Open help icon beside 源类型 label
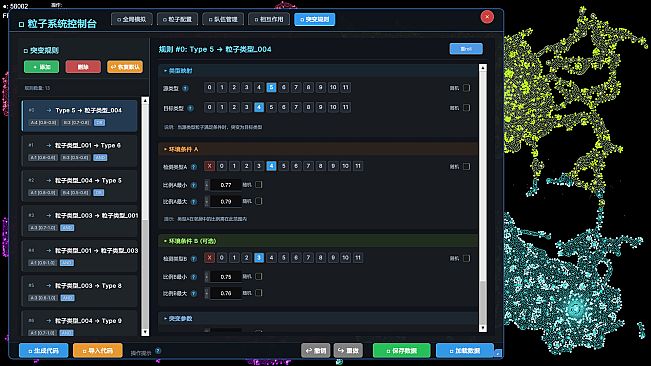This screenshot has width=651, height=366. 186,88
